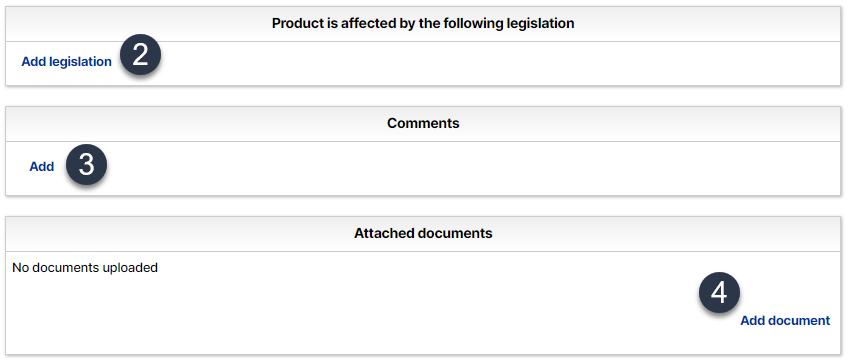This screenshot has height=362, width=851.
Task: Click the 'Product is affected by the following legislation' header
Action: [x=423, y=24]
